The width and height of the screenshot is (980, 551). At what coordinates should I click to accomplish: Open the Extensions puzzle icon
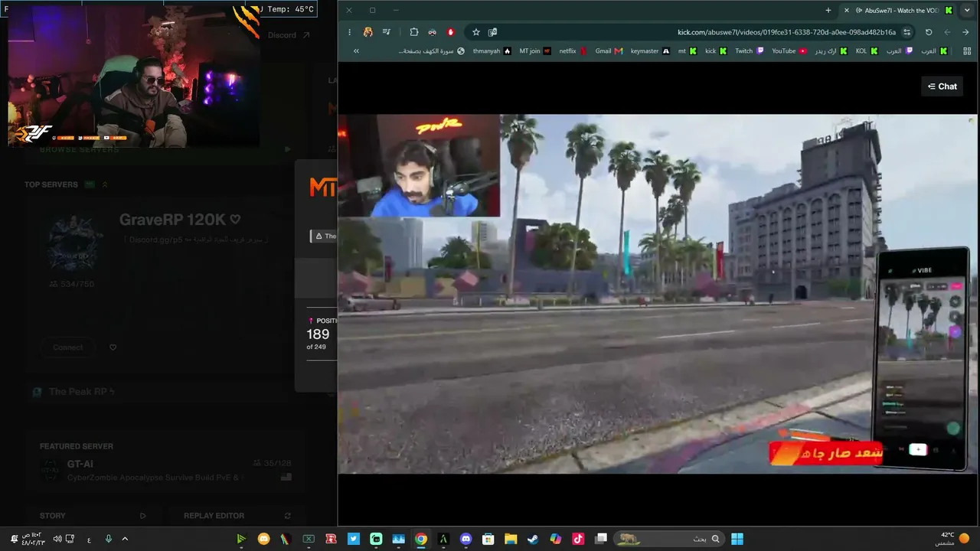[414, 32]
